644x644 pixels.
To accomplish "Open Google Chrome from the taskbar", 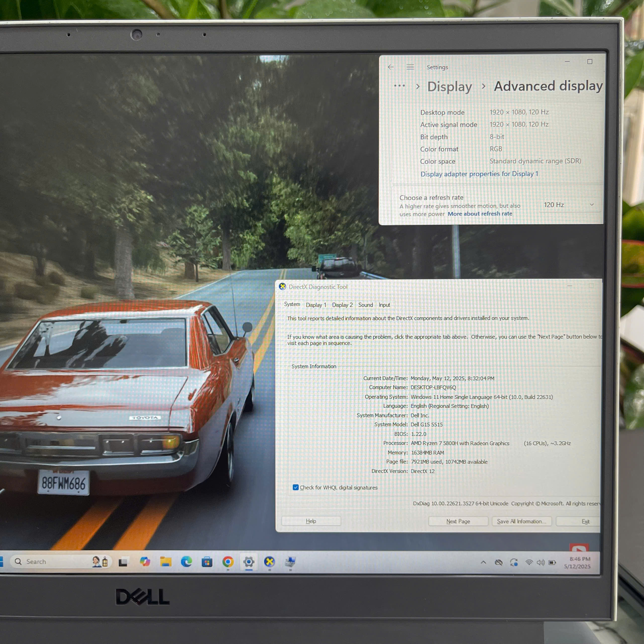I will click(x=228, y=562).
